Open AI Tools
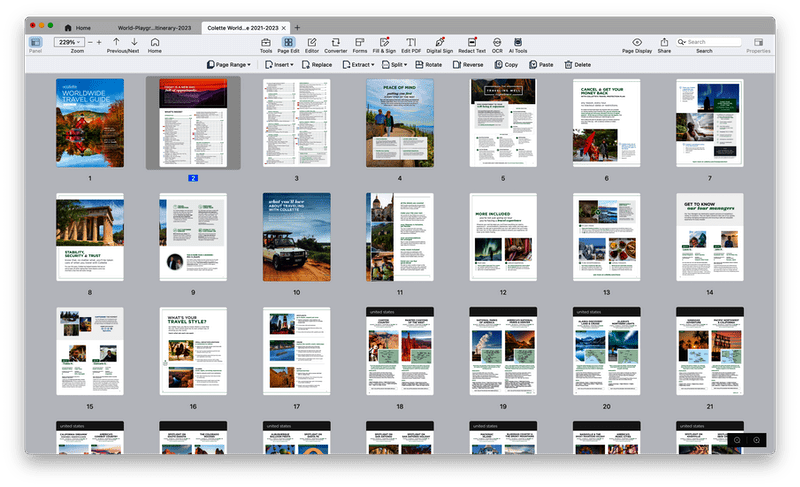Screen dimensions: 800x487 [x=518, y=42]
